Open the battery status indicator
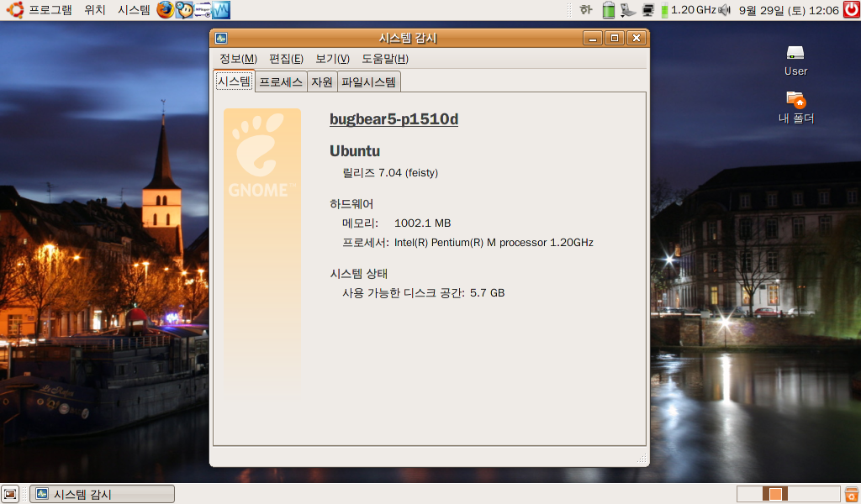Viewport: 861px width, 504px height. (609, 10)
